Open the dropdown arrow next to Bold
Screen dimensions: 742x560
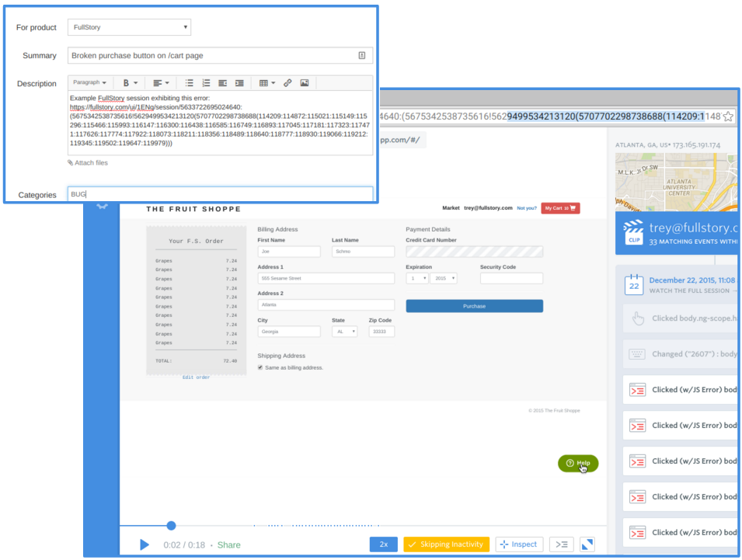pos(136,83)
